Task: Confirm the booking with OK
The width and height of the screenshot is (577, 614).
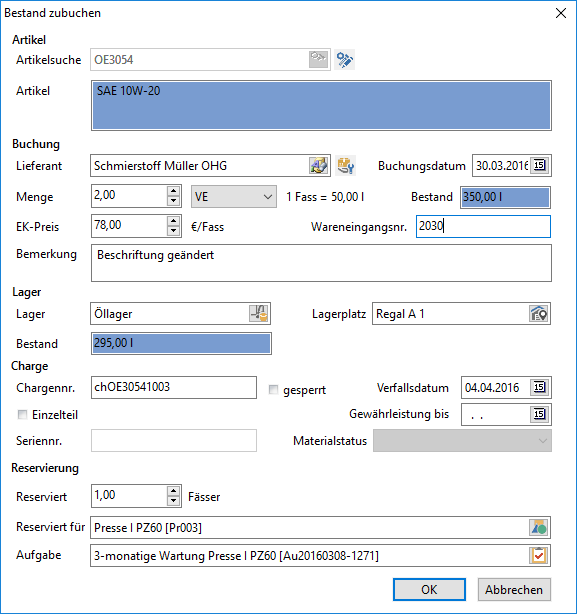Action: pyautogui.click(x=429, y=589)
